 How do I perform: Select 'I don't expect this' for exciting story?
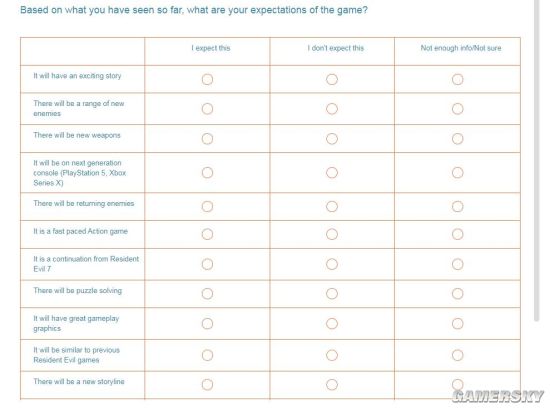coord(332,79)
